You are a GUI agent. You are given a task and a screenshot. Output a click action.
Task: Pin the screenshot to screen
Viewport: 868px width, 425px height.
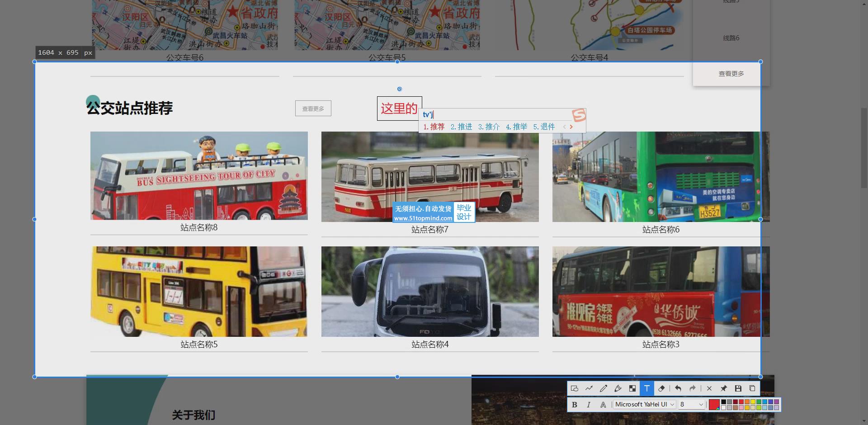coord(724,388)
